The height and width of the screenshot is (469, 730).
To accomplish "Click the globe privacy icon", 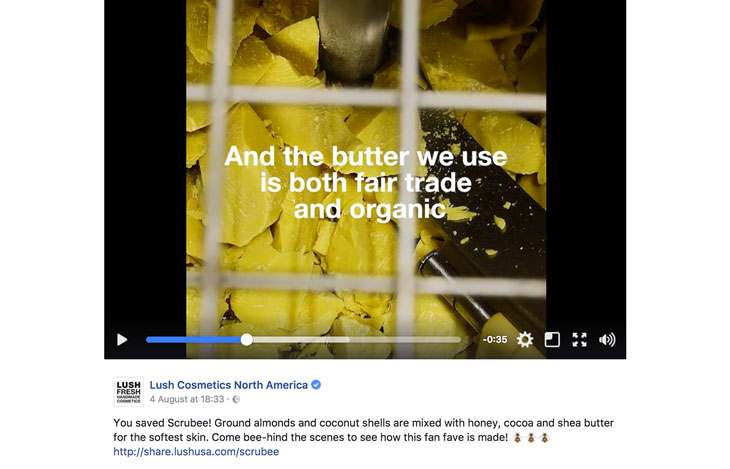I will point(236,399).
